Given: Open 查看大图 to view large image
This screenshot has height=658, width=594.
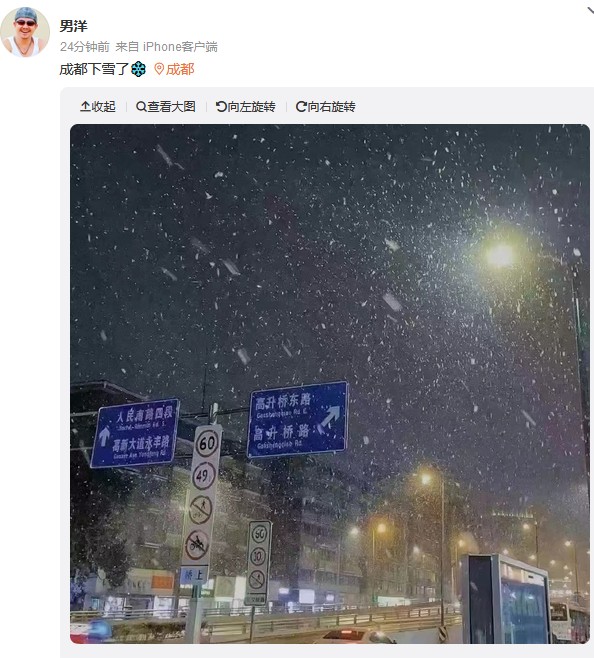Looking at the screenshot, I should tap(166, 107).
